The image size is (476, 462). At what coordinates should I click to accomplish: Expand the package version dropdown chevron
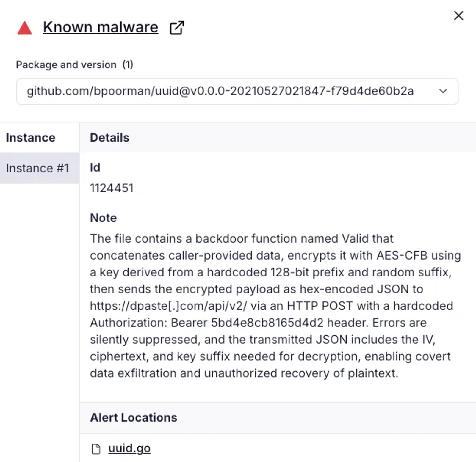pos(443,91)
